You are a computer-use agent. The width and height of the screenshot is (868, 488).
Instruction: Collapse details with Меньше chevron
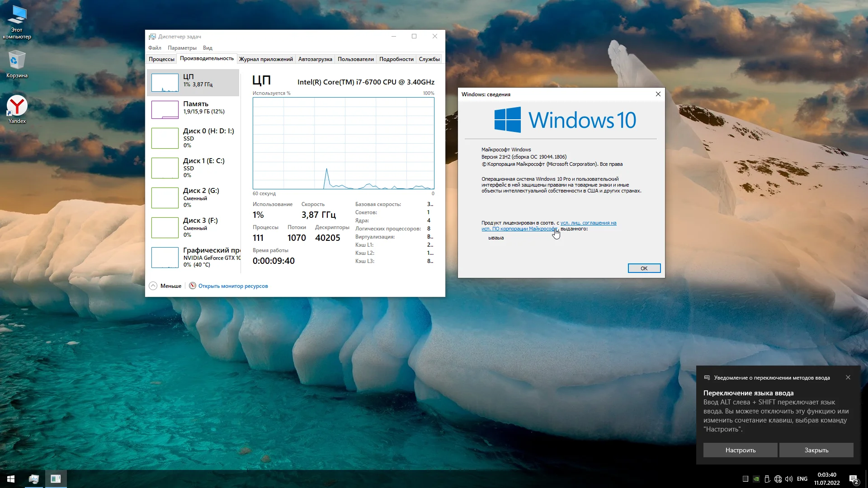153,286
